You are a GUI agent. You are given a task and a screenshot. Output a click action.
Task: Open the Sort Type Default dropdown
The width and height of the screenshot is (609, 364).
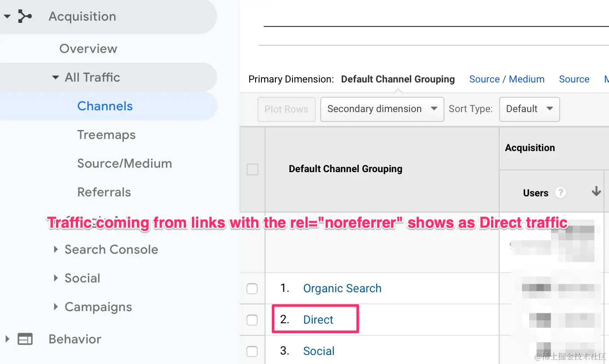(529, 109)
